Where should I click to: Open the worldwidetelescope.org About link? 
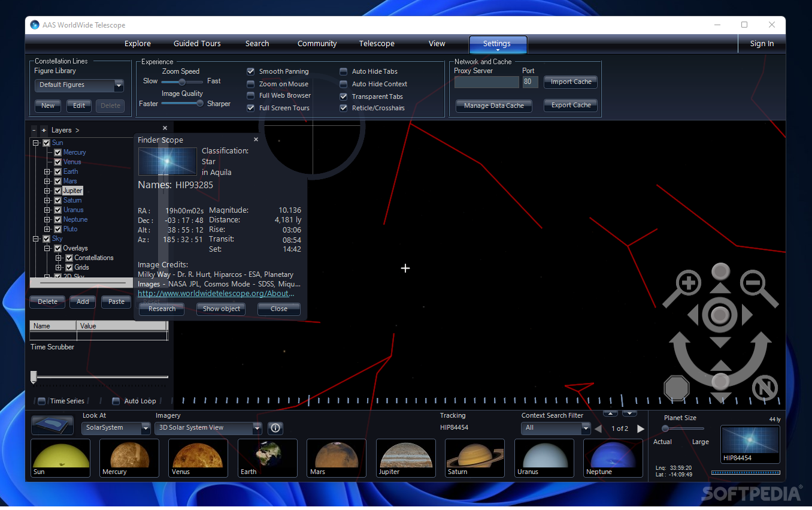216,294
